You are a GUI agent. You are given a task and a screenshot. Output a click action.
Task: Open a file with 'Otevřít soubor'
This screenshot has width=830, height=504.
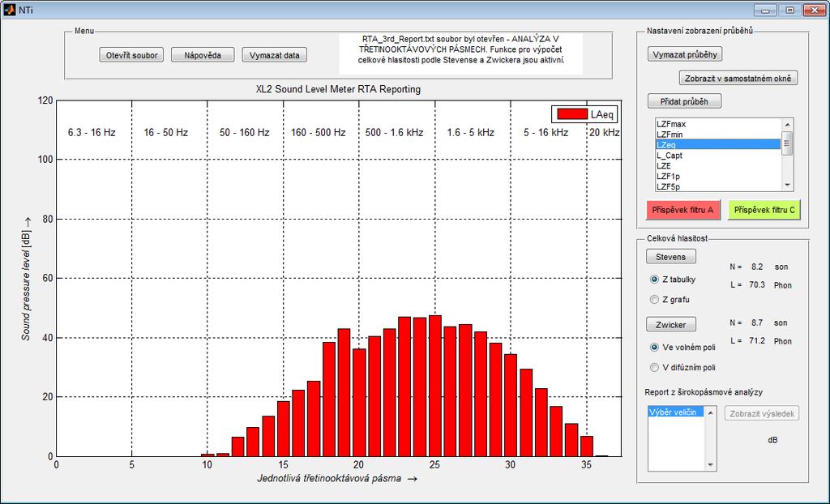coord(132,55)
